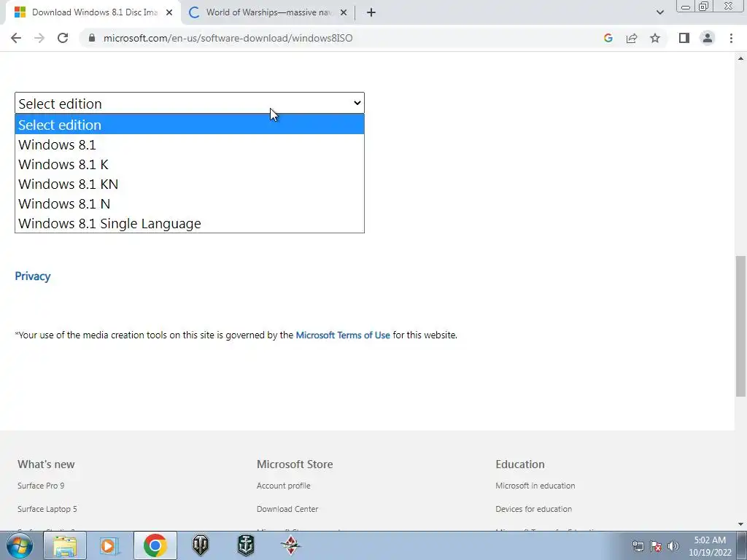The height and width of the screenshot is (560, 747).
Task: Open Surface Laptop 5 footer link
Action: tap(47, 509)
